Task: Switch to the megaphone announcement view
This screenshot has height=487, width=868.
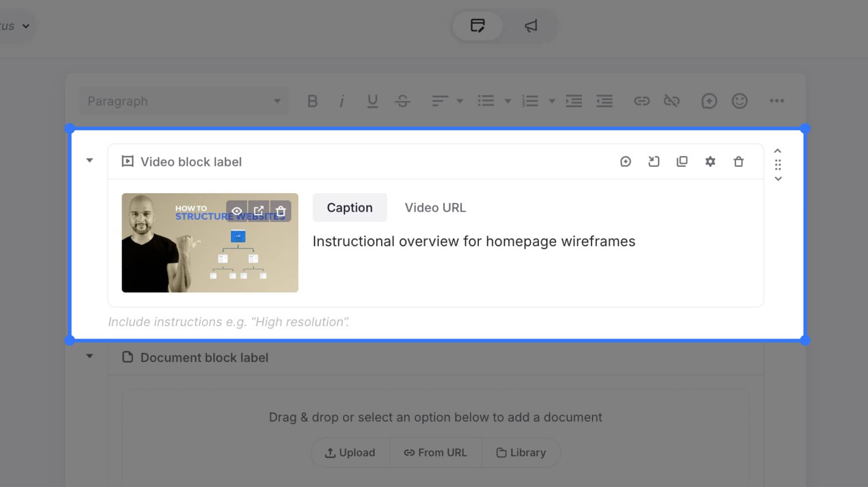Action: click(531, 26)
